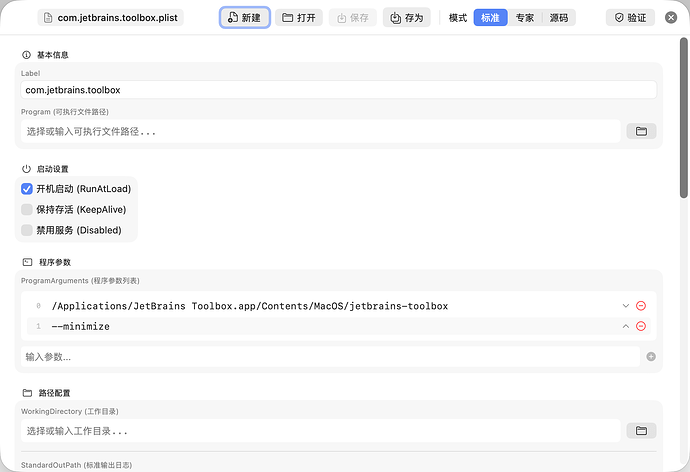
Task: Click the 路径配置 folder icon
Action: tap(27, 393)
